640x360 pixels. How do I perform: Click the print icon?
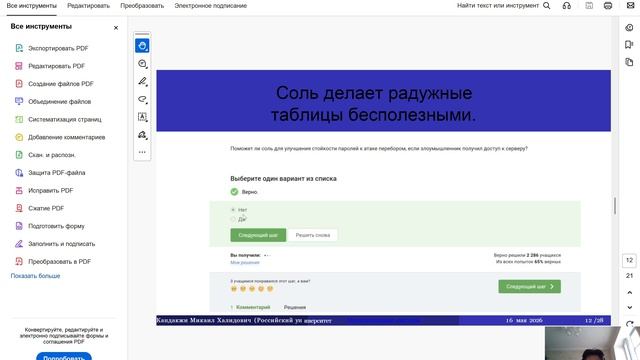tap(608, 6)
